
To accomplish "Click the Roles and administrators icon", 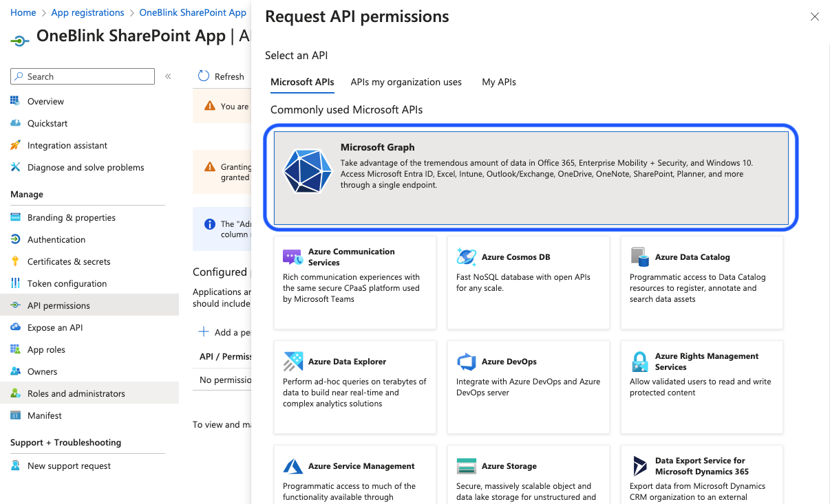I will (15, 393).
